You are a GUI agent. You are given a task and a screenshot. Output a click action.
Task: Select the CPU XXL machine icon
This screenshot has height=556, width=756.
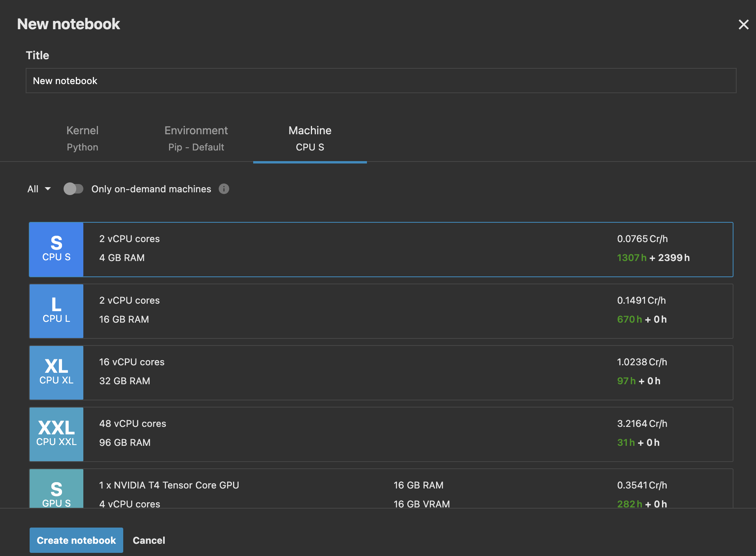[56, 434]
